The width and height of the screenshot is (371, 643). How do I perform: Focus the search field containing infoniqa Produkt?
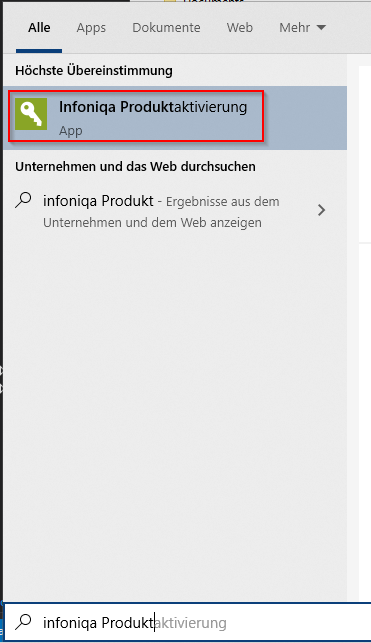pos(187,622)
